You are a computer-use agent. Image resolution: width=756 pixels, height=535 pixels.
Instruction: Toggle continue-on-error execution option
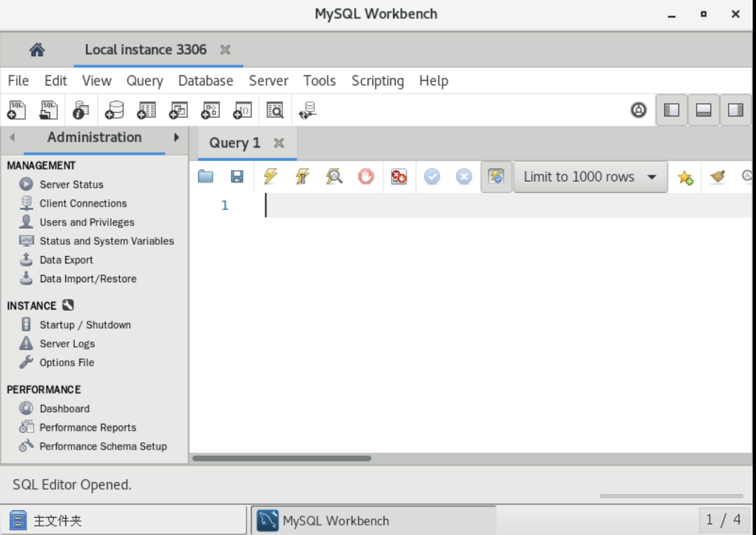(399, 176)
